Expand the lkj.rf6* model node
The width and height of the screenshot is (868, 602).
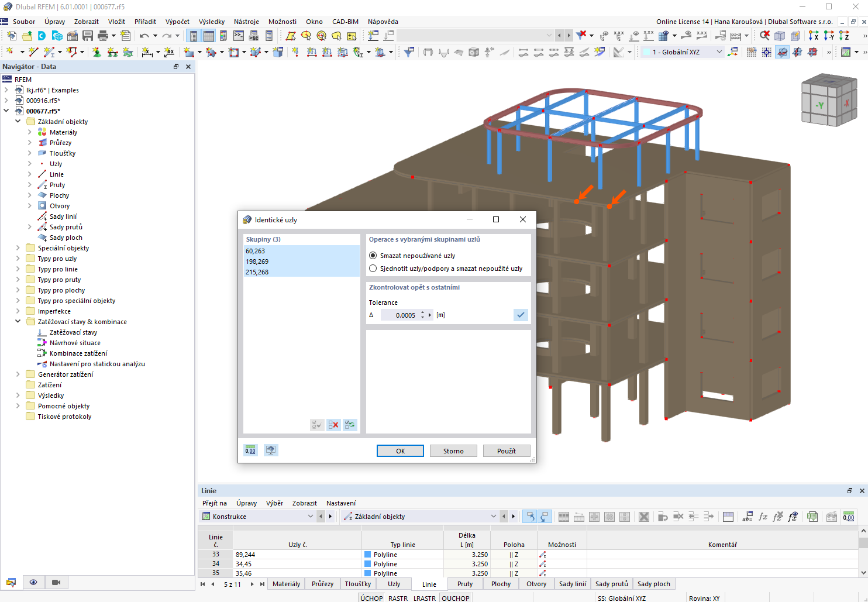[6, 90]
